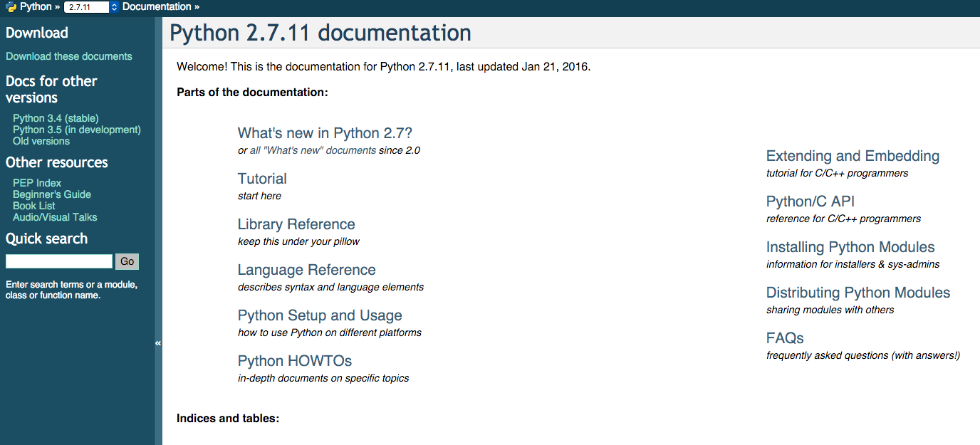Open the Beginner's Guide link
980x445 pixels.
tap(52, 194)
